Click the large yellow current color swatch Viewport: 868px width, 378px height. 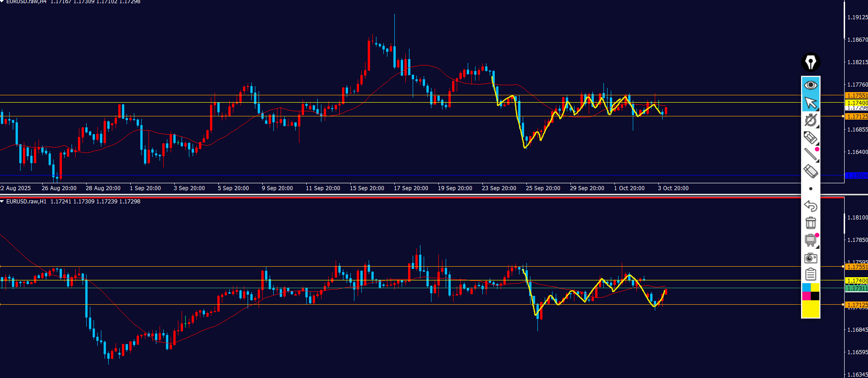click(810, 309)
